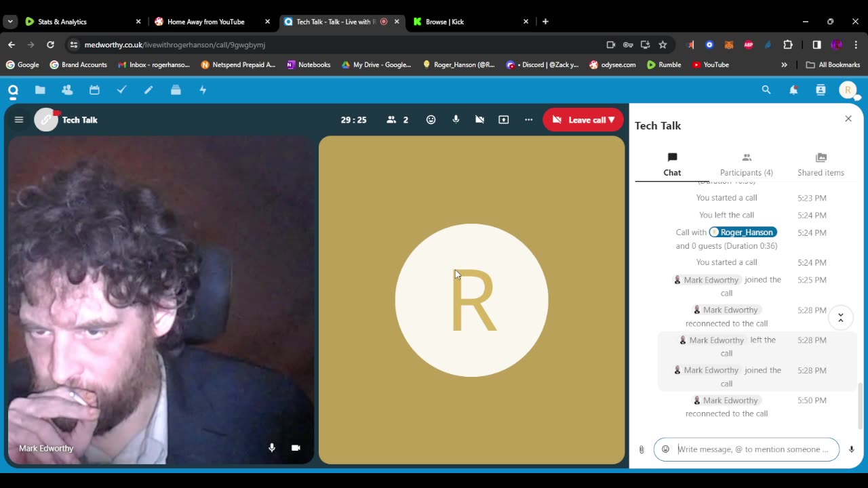The height and width of the screenshot is (488, 868).
Task: Record a voice message
Action: click(x=852, y=449)
